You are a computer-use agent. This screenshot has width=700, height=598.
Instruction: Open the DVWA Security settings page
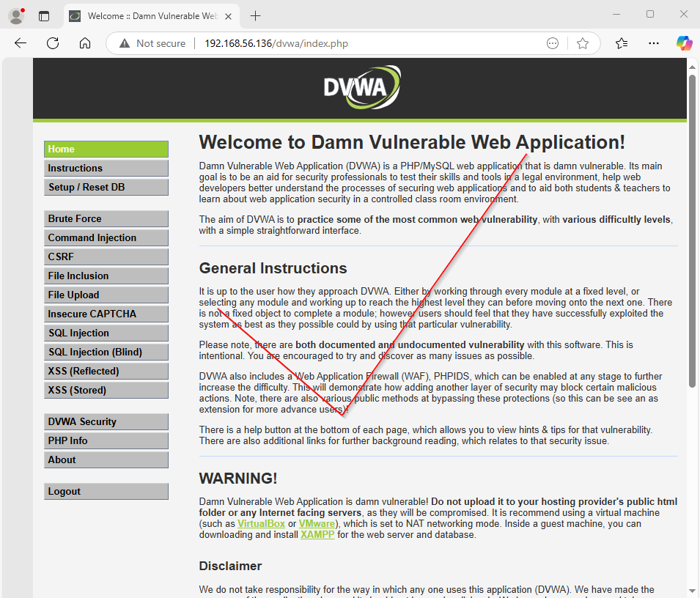pos(106,421)
